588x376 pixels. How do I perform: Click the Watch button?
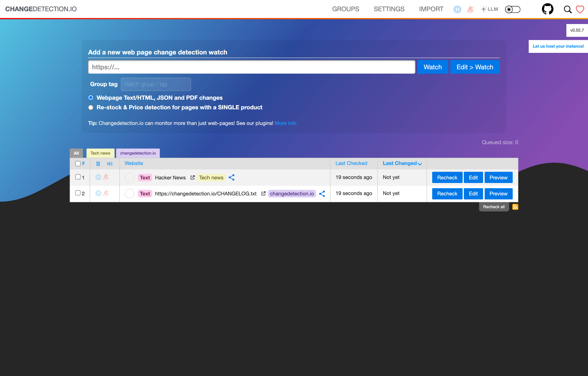[x=432, y=67]
